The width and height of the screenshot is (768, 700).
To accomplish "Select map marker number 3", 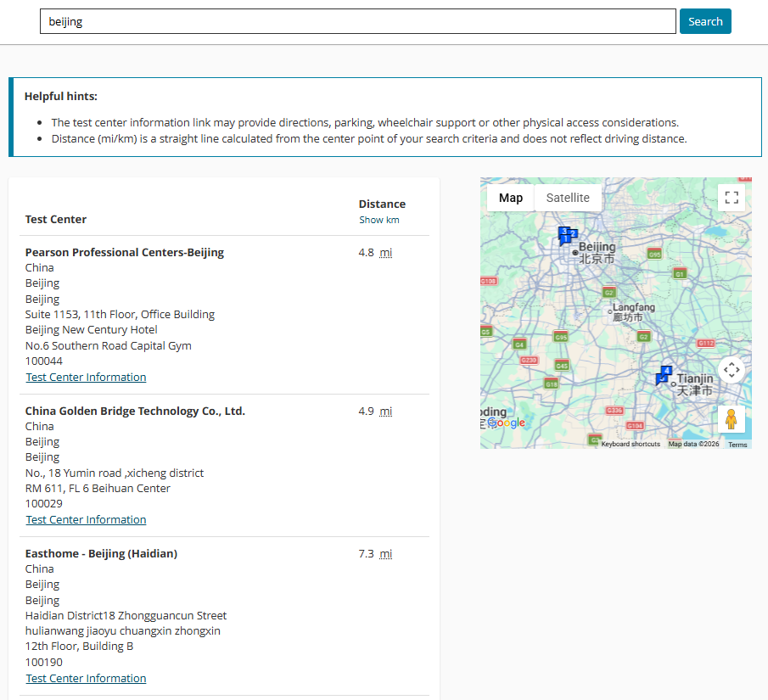I will (563, 230).
